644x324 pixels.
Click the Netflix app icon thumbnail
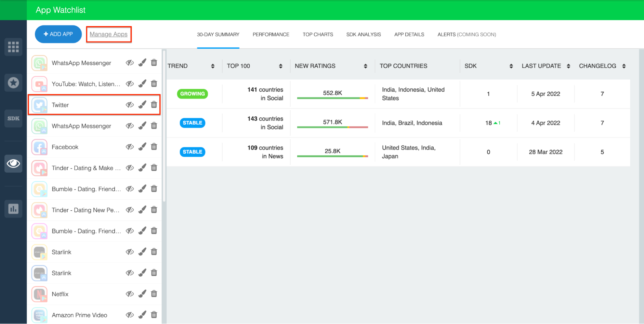point(40,294)
